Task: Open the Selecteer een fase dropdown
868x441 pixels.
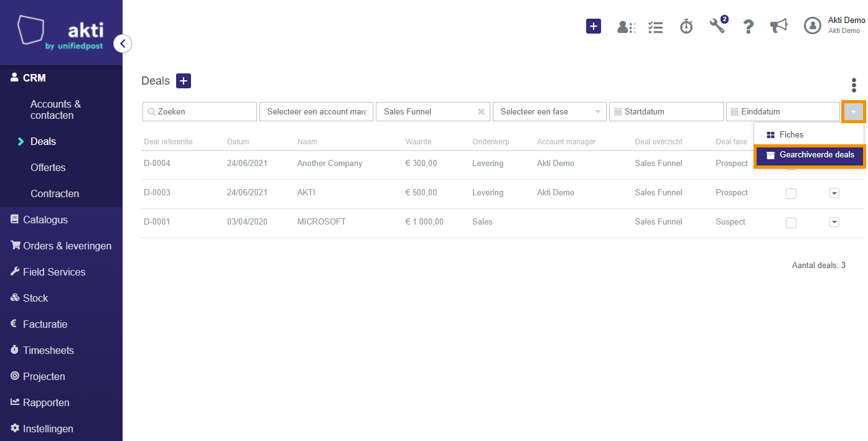Action: pyautogui.click(x=549, y=112)
